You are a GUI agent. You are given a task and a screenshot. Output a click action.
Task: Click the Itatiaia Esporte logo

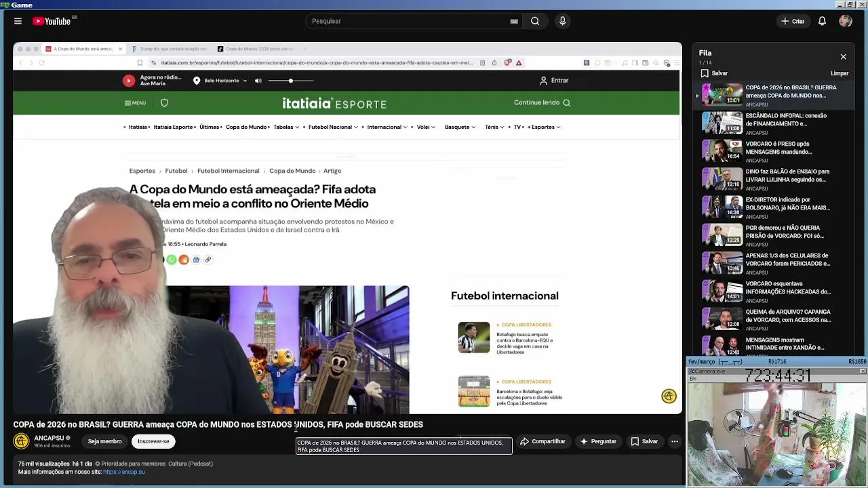pyautogui.click(x=334, y=103)
